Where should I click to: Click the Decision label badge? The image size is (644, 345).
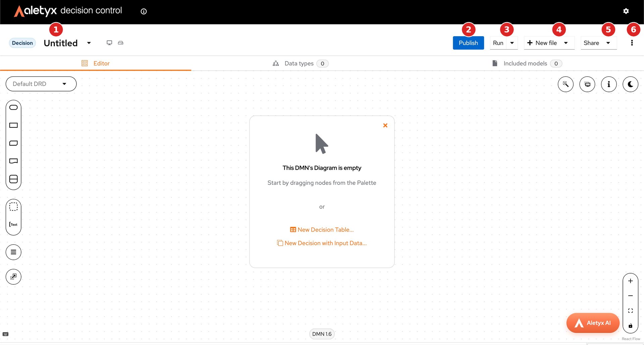coord(22,43)
